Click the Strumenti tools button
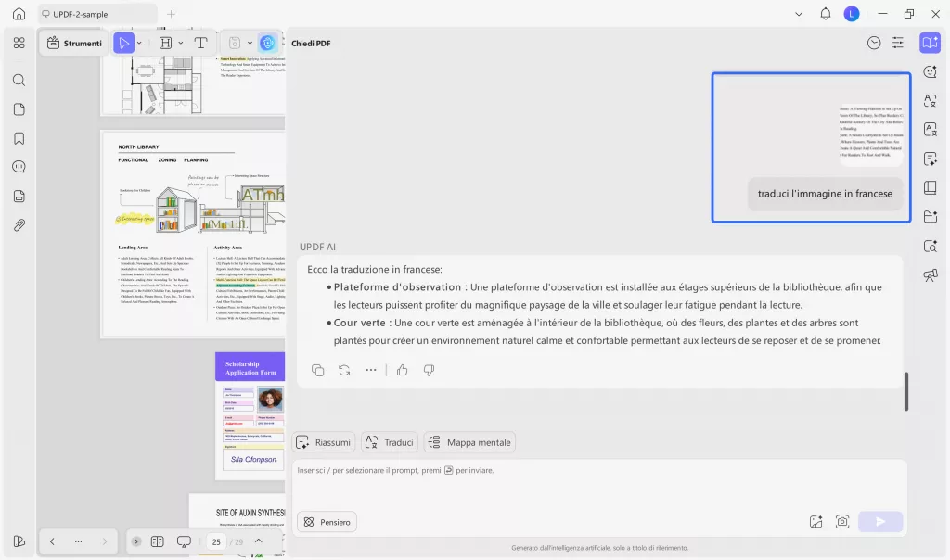Image resolution: width=950 pixels, height=560 pixels. [x=74, y=43]
